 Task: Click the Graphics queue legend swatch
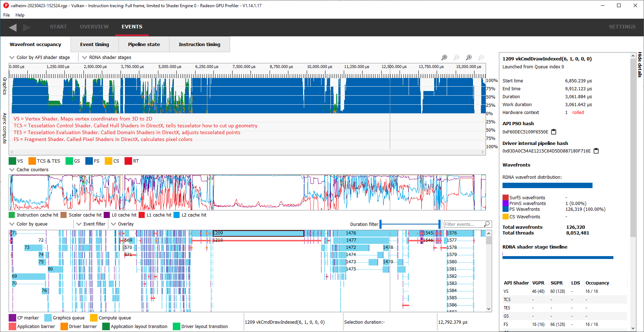tap(48, 318)
